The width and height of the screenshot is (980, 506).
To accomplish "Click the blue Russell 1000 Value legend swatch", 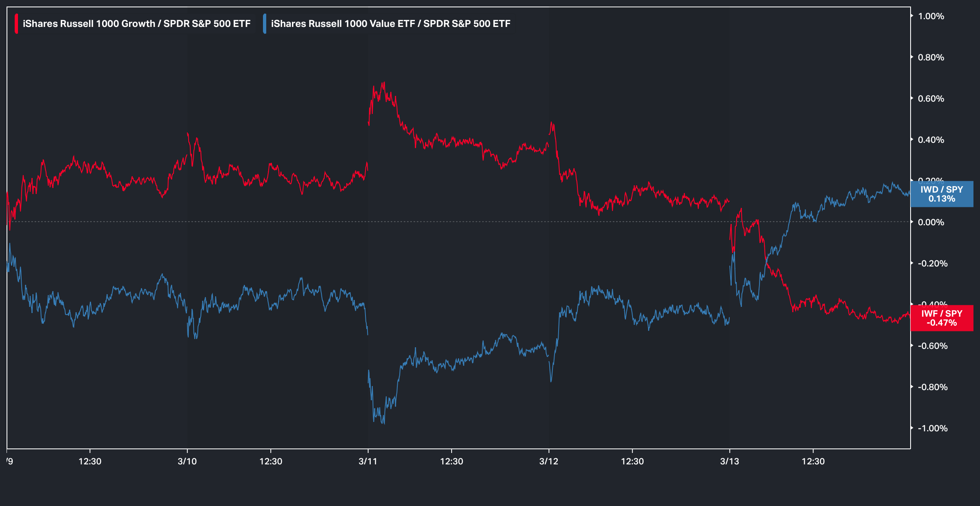I will coord(265,24).
